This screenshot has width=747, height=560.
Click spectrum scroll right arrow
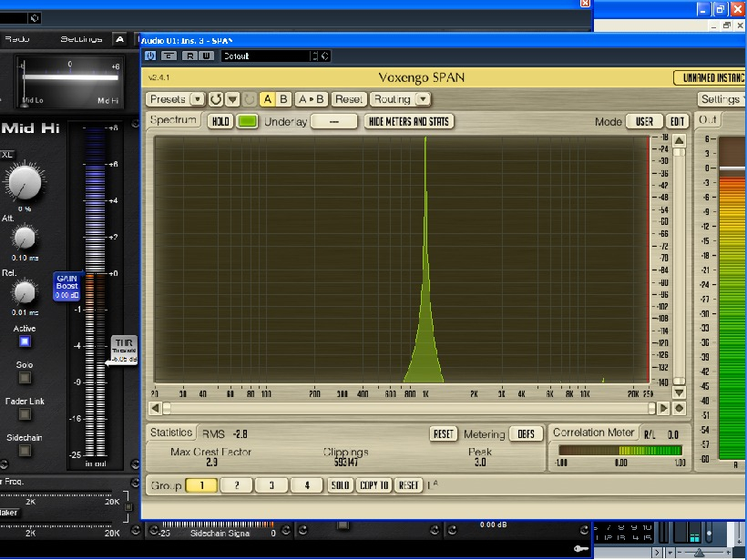coord(663,409)
